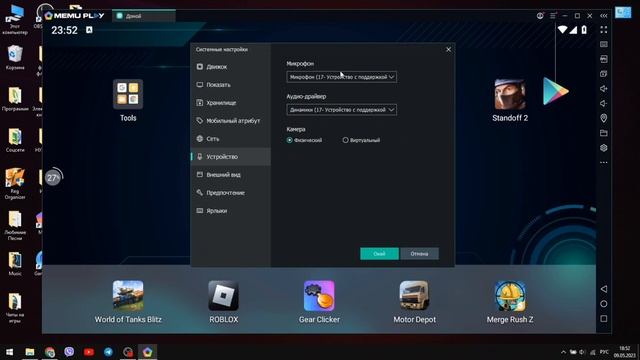Open Сеть settings section
Image resolution: width=640 pixels, height=360 pixels.
tap(230, 138)
